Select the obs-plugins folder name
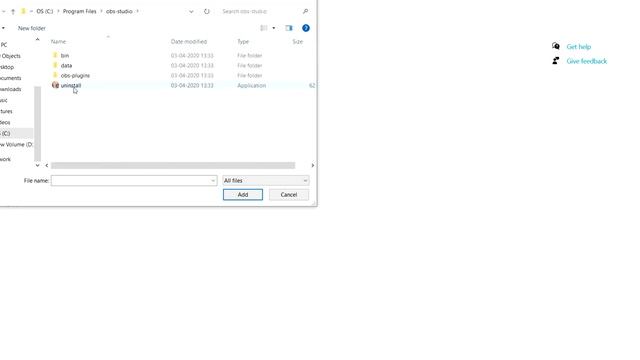 pyautogui.click(x=75, y=76)
